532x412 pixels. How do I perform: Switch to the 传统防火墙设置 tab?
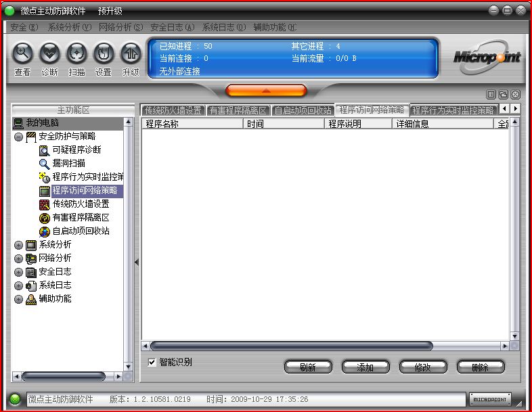[x=173, y=110]
